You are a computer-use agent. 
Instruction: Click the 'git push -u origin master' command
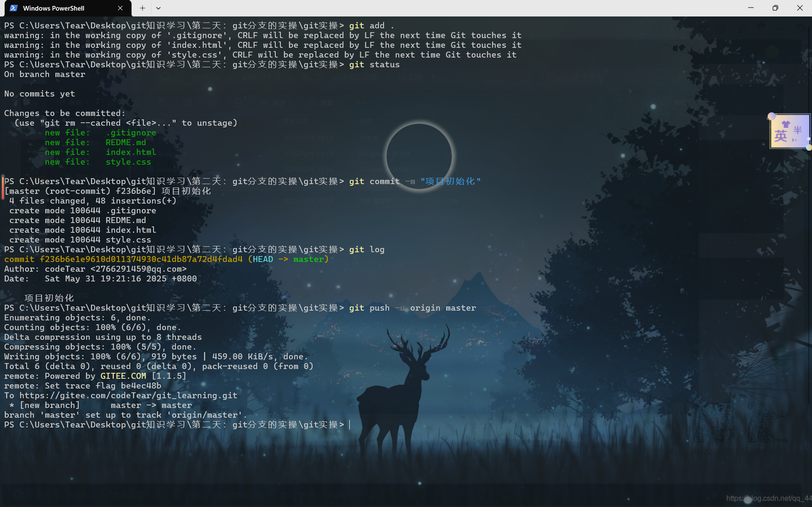pyautogui.click(x=412, y=308)
